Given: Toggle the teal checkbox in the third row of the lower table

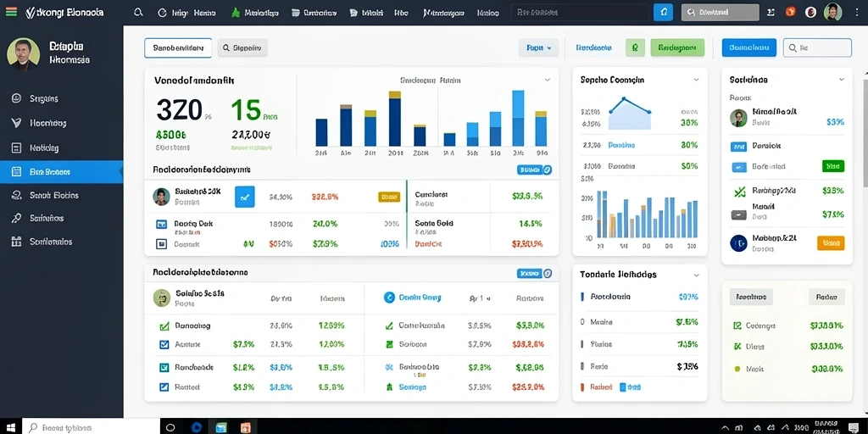Looking at the screenshot, I should [164, 367].
